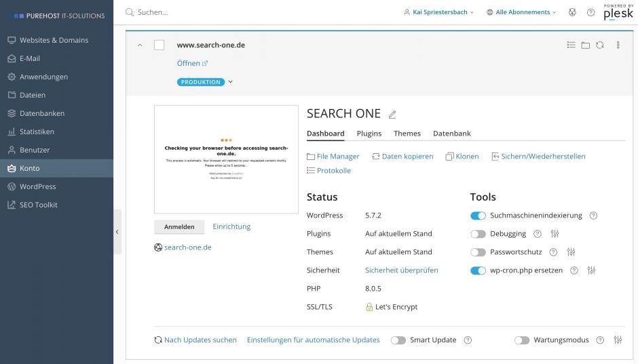Viewport: 638px width, 364px height.
Task: Switch to the Plugins tab
Action: point(369,134)
